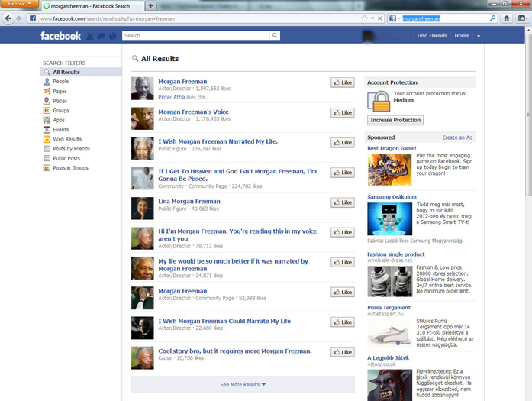Screen dimensions: 532x401
Task: Go forward with browser forward arrow
Action: [x=18, y=18]
